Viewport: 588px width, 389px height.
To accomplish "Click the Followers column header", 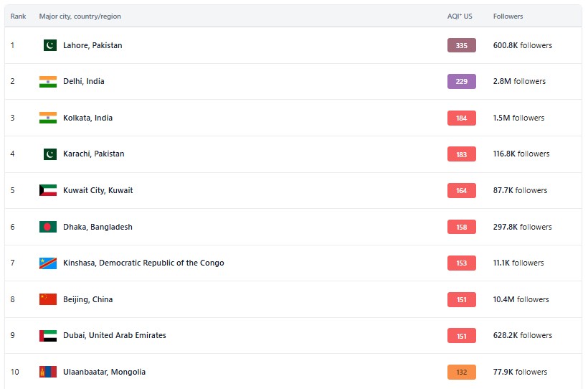I will (x=508, y=16).
